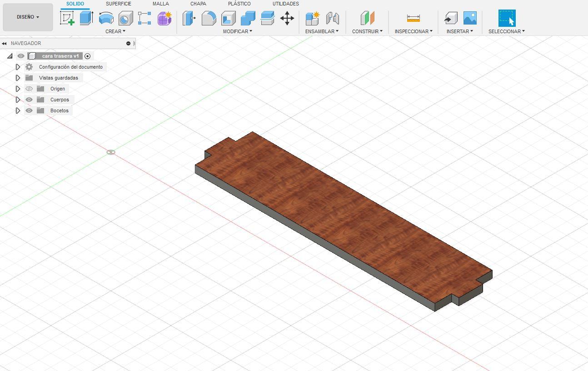
Task: Click the Navegador panel minimize dot button
Action: tap(128, 44)
